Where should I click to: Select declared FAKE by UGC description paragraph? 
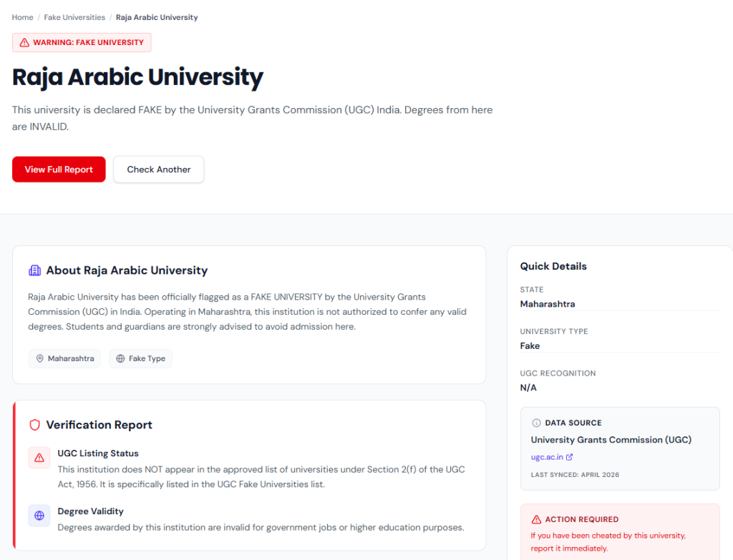click(253, 118)
